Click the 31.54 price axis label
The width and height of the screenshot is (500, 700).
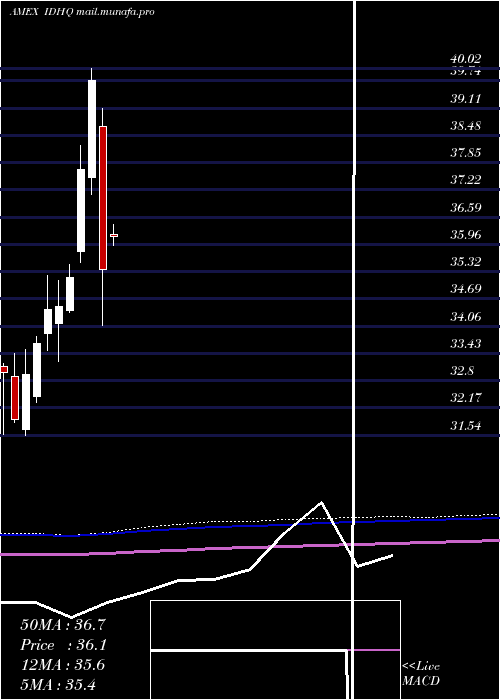click(466, 426)
